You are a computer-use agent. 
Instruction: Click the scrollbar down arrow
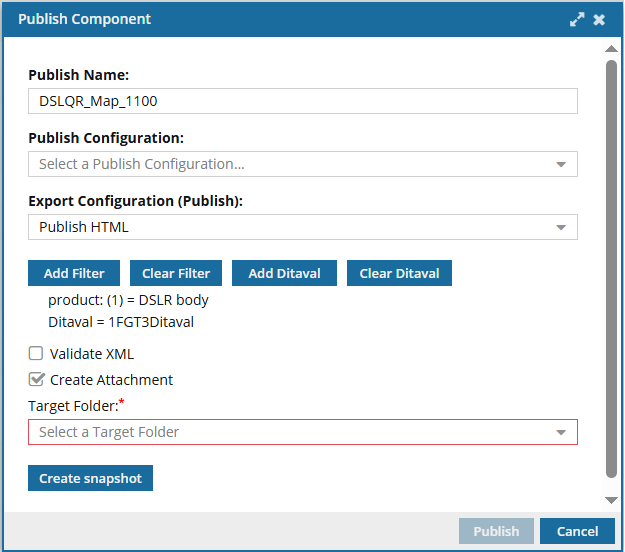coord(611,499)
